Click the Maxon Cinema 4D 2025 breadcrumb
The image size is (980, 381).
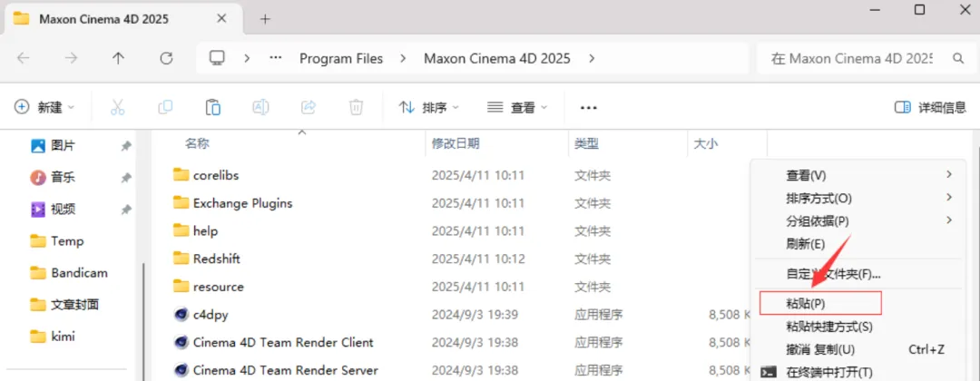[x=497, y=58]
